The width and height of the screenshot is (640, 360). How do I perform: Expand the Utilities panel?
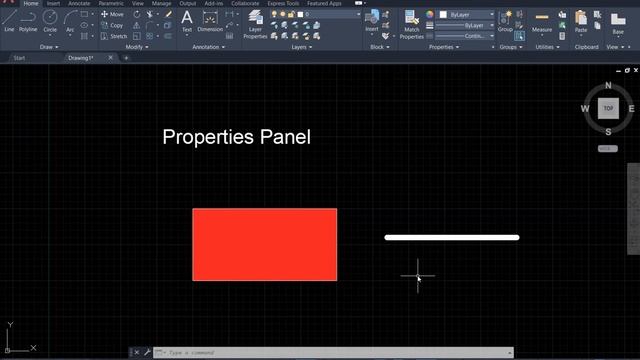547,47
